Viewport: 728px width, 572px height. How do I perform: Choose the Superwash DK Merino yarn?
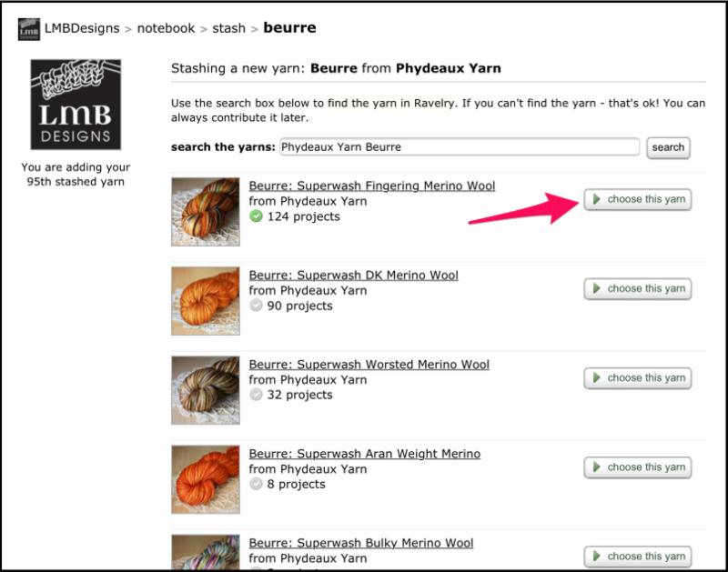pyautogui.click(x=637, y=288)
